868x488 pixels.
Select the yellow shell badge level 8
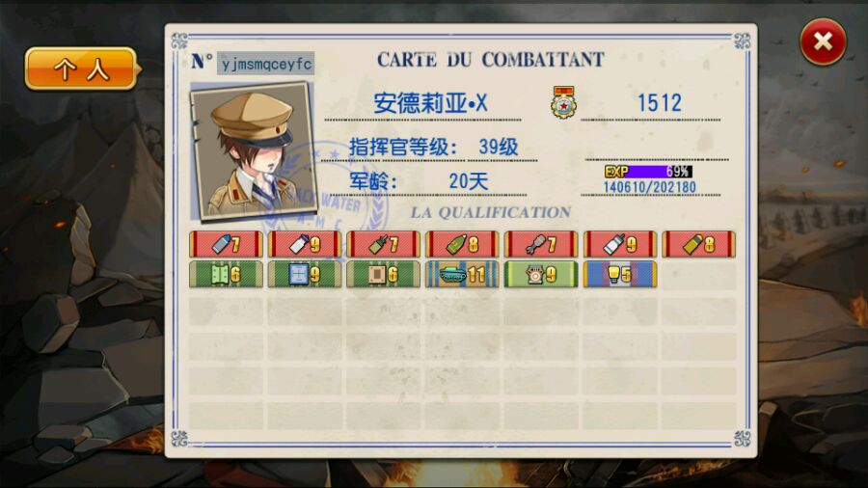(x=698, y=244)
